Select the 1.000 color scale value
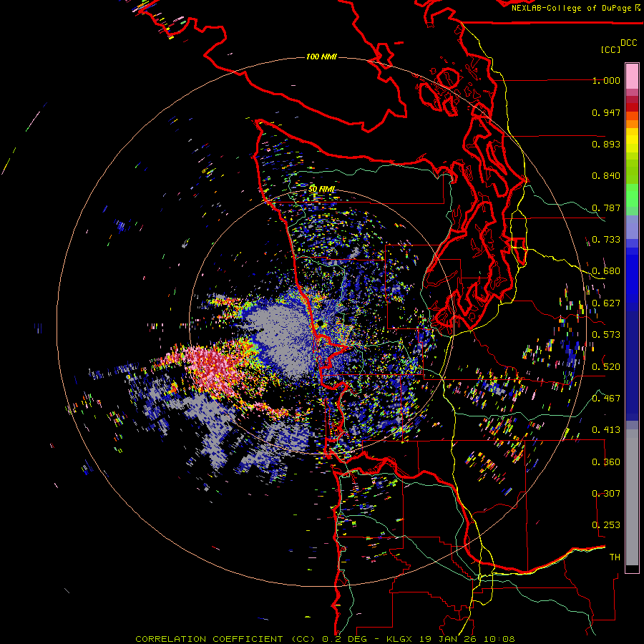This screenshot has width=644, height=644. pos(606,80)
